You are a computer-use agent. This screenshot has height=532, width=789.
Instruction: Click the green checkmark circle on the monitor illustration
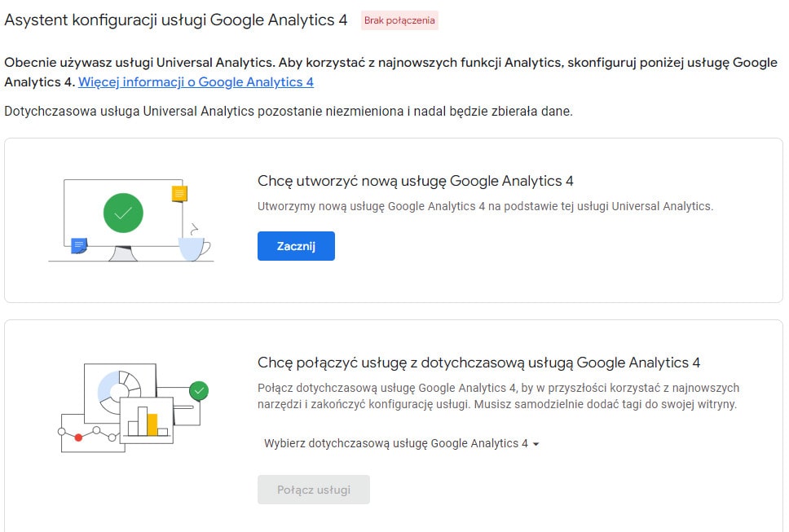123,213
